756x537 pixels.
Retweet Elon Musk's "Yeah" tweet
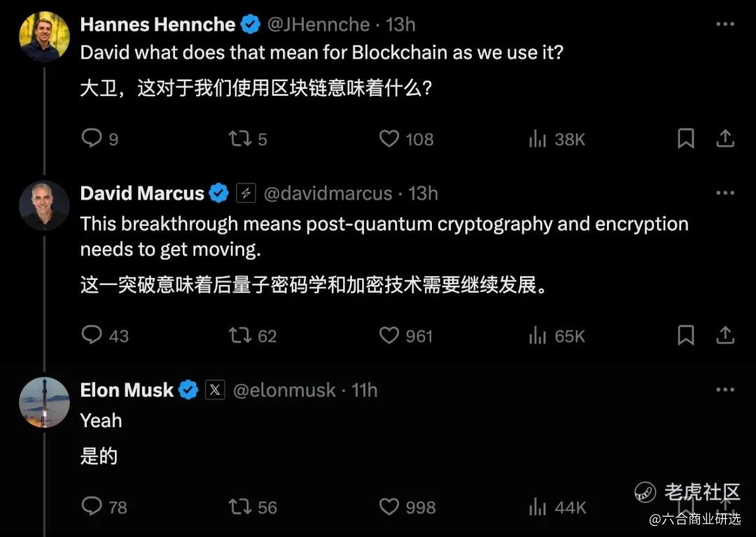pos(240,506)
